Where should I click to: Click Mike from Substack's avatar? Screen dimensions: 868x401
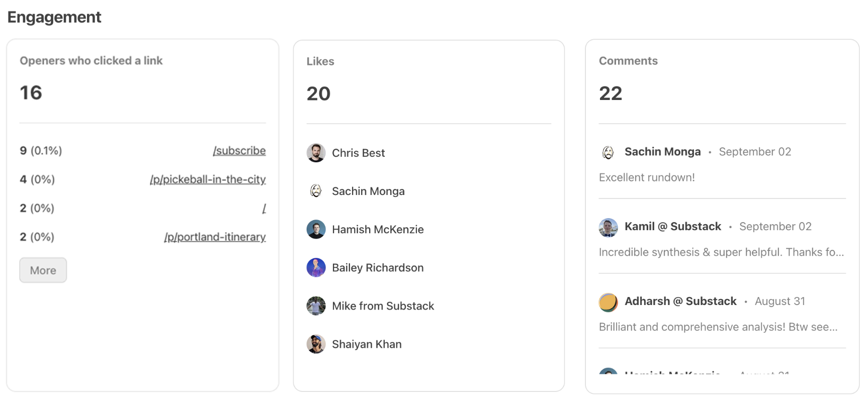coord(316,306)
